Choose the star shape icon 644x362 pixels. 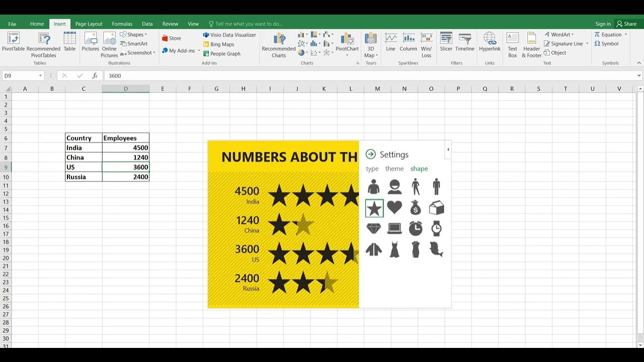click(374, 208)
